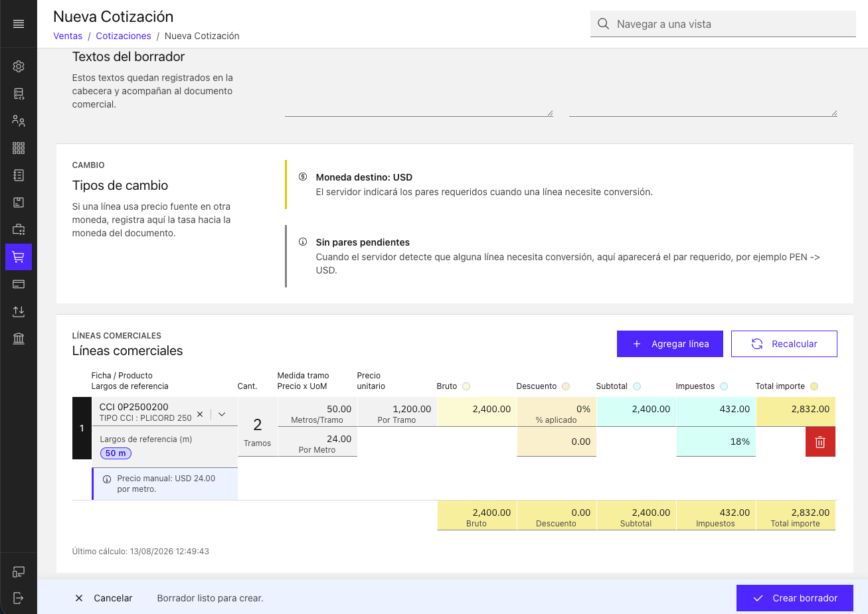Open the briefcase icon in the sidebar
Viewport: 868px width, 614px height.
pyautogui.click(x=19, y=230)
